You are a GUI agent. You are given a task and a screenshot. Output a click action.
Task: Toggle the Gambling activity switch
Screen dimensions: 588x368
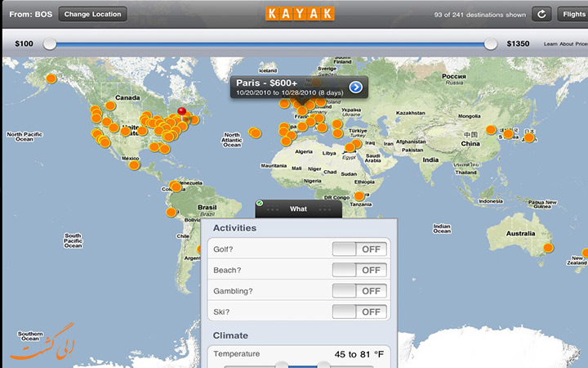359,291
